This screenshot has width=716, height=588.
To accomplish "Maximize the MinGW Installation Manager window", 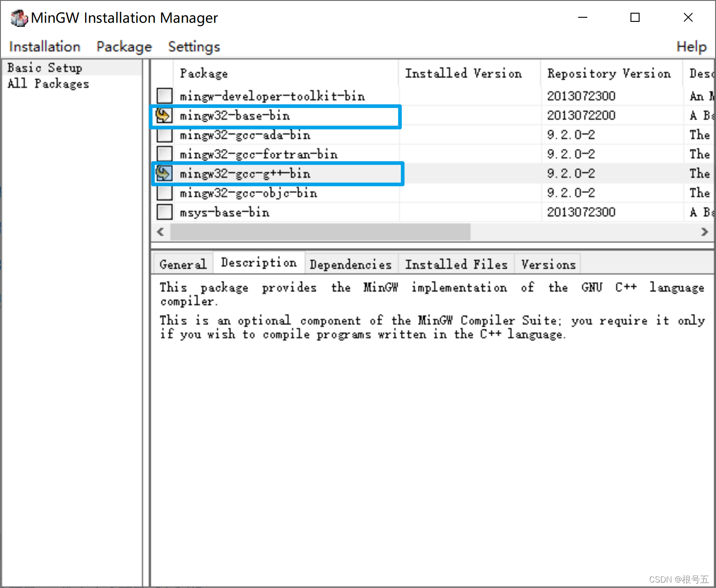I will [635, 18].
